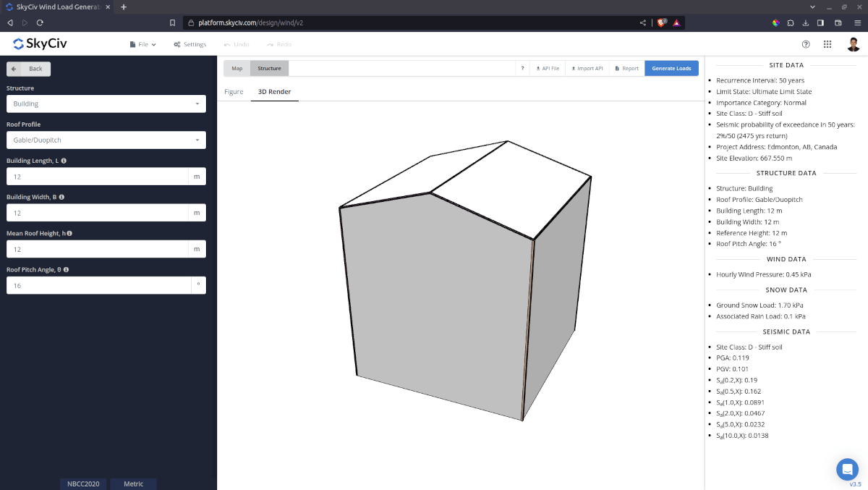The width and height of the screenshot is (868, 490).
Task: Open the Structure dropdown showing Building
Action: click(106, 104)
